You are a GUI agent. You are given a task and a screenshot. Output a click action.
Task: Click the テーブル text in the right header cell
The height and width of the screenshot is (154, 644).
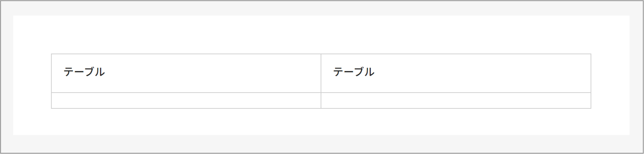(x=354, y=72)
